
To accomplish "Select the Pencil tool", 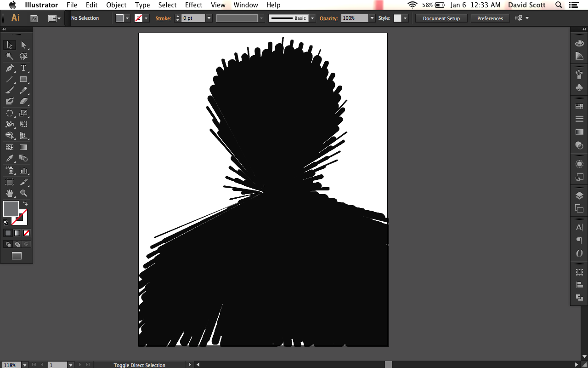I will 23,91.
